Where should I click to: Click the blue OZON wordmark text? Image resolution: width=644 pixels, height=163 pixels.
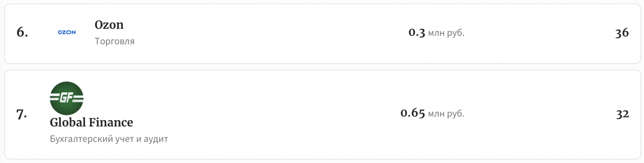[x=67, y=32]
